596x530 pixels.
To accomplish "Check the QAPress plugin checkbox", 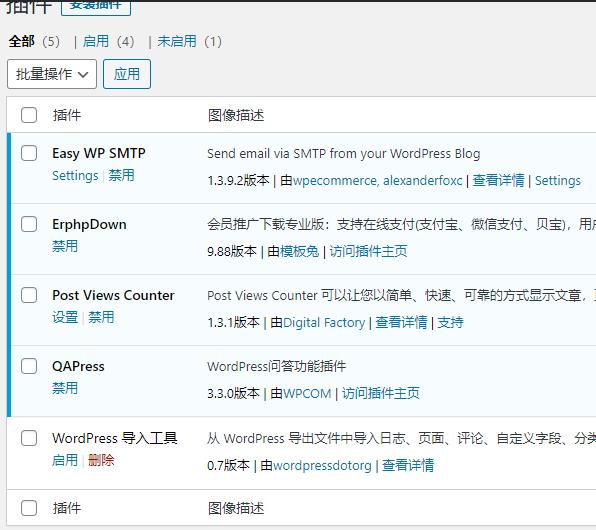I will tap(29, 366).
